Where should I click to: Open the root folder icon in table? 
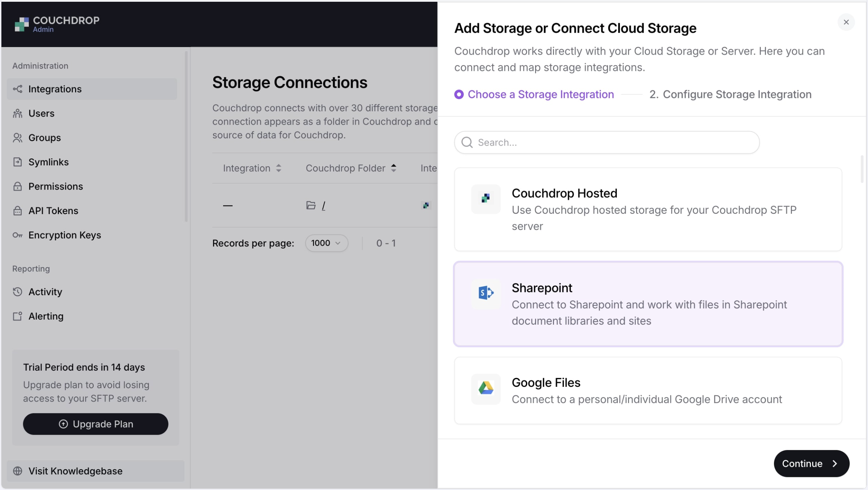[311, 205]
